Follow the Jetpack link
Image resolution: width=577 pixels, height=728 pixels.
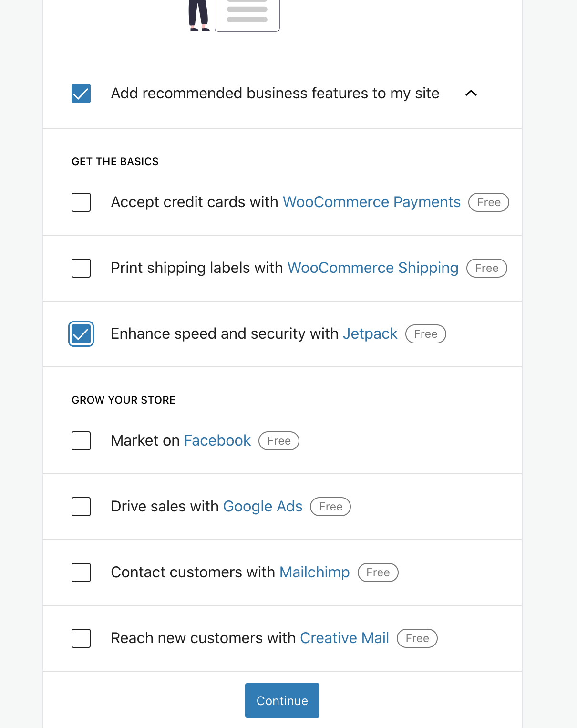(370, 334)
